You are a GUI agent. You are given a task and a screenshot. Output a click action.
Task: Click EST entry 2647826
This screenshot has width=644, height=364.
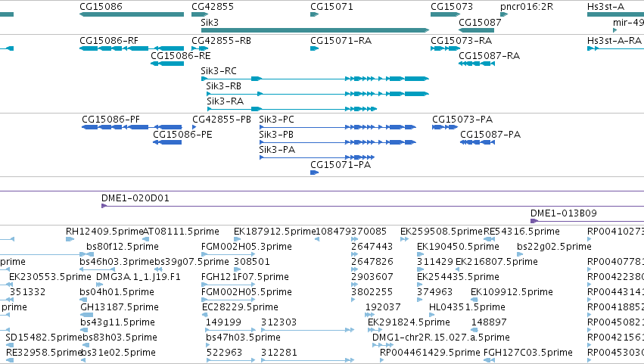pos(372,262)
